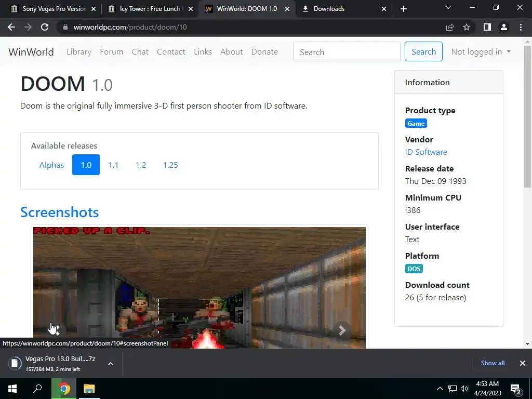Click the volume tray icon

click(465, 389)
